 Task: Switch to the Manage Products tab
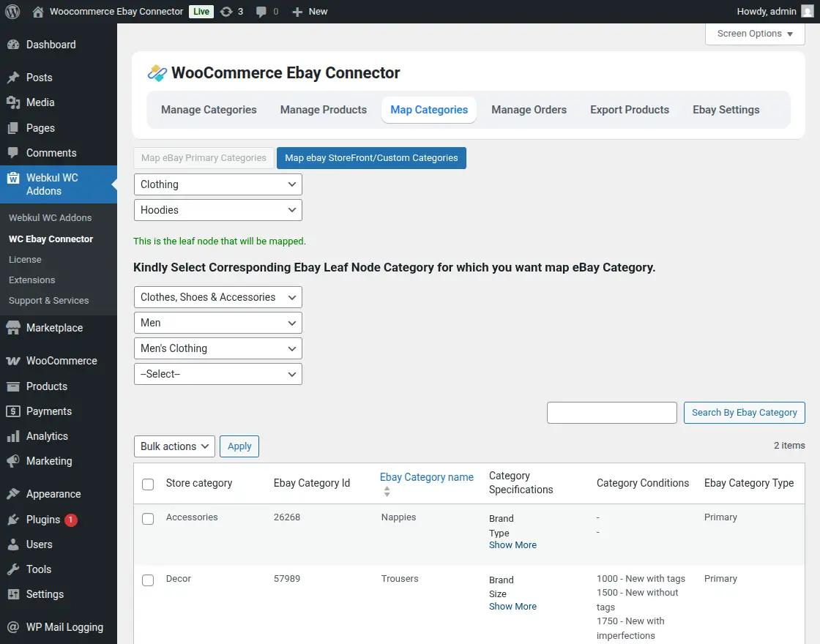click(323, 110)
